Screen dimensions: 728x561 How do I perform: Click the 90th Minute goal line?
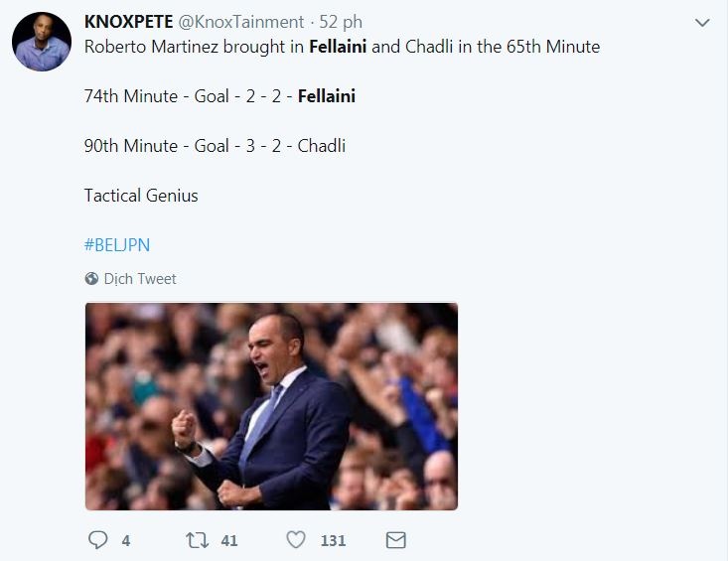click(215, 146)
